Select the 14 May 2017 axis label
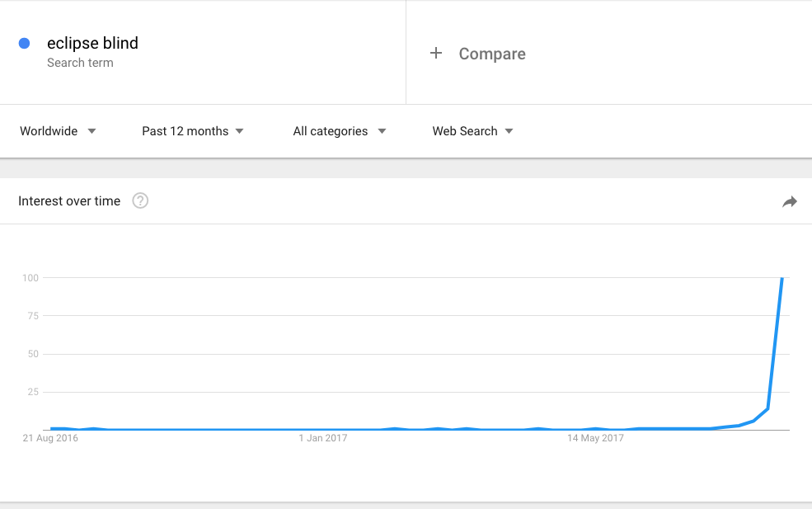 point(595,438)
